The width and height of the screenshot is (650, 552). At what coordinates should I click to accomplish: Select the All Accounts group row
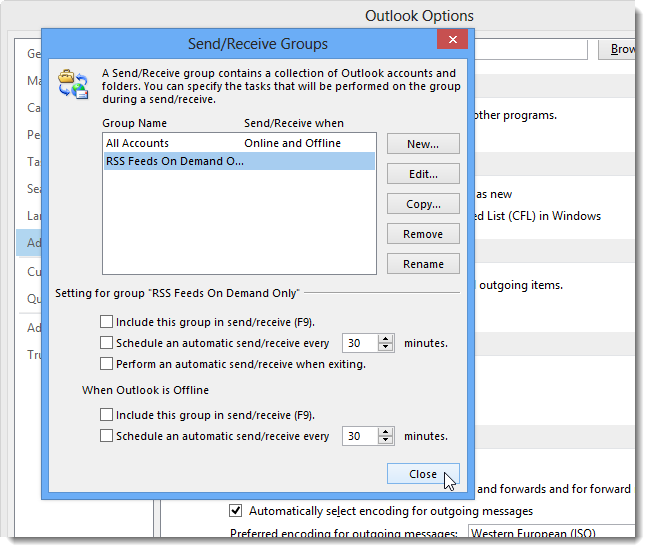coord(239,143)
